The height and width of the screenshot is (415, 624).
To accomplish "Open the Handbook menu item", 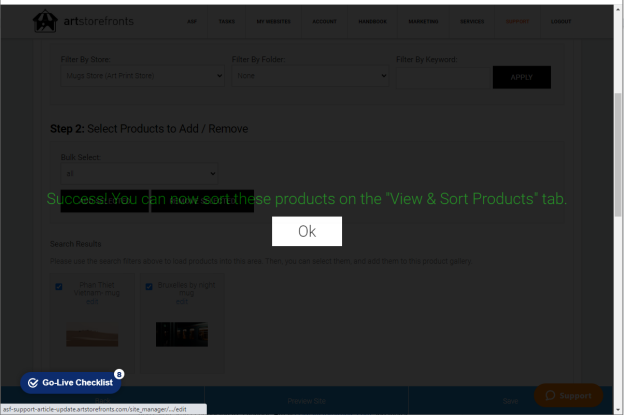I will coord(372,21).
